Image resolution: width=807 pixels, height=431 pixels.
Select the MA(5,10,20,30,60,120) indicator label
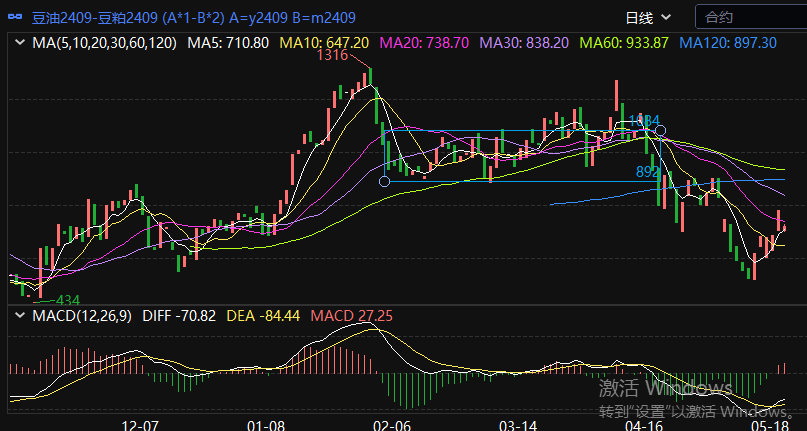104,43
